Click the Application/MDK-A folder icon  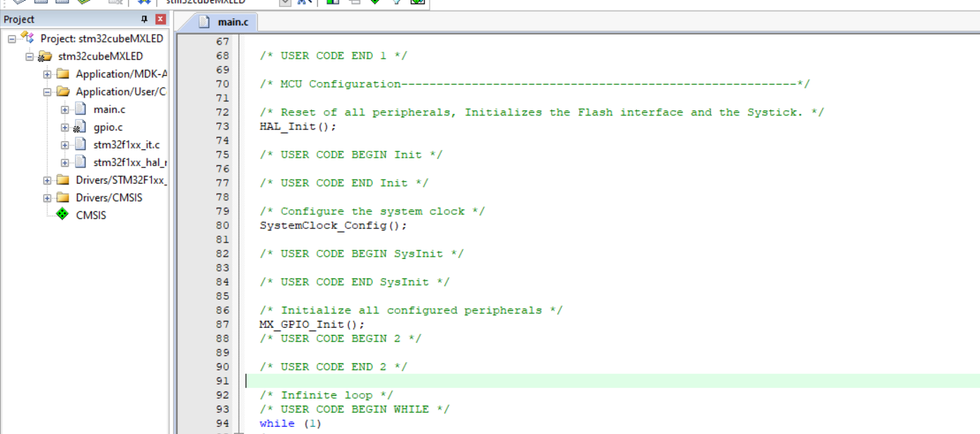click(x=63, y=74)
